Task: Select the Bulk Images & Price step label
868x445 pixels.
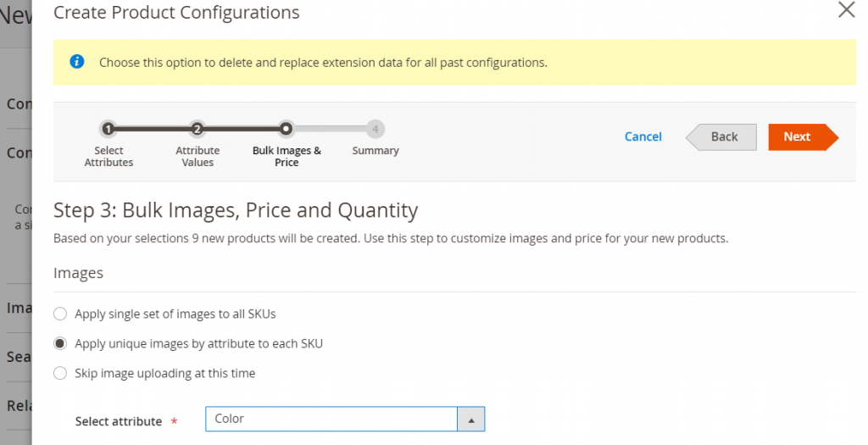Action: click(287, 157)
